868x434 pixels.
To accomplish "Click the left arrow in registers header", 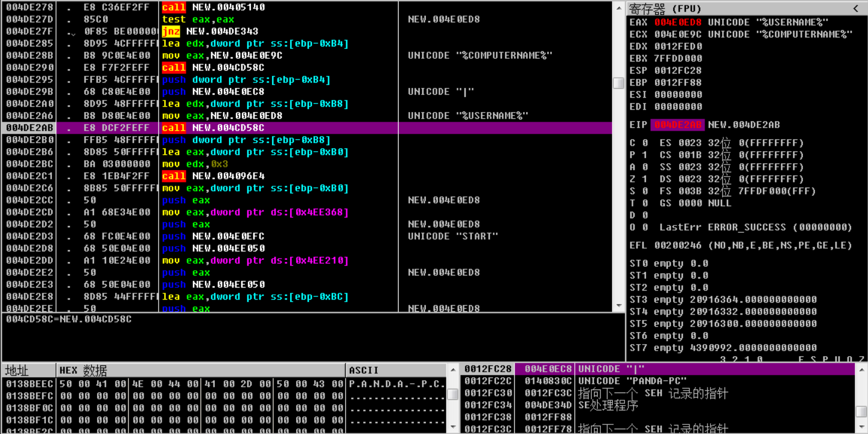I will pyautogui.click(x=855, y=8).
